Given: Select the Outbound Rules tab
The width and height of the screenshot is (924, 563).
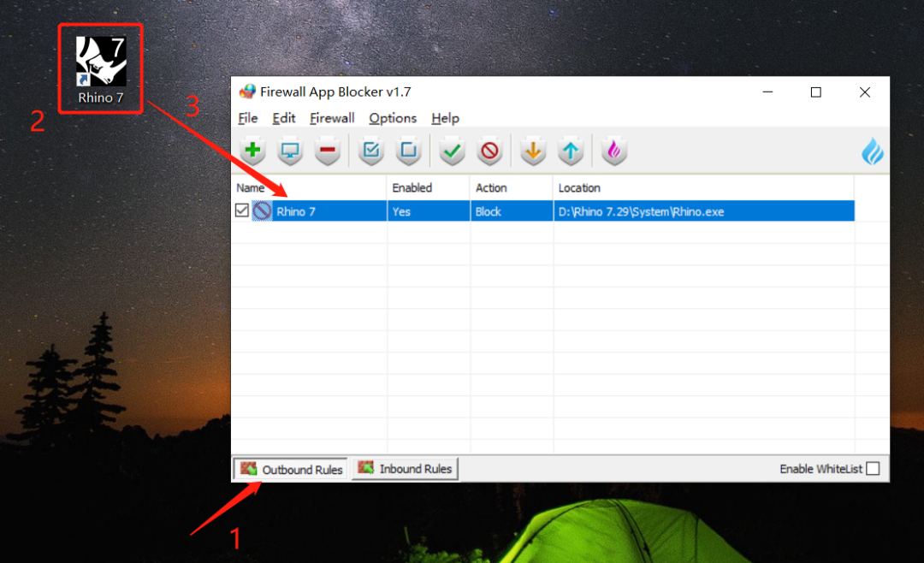Looking at the screenshot, I should 291,469.
